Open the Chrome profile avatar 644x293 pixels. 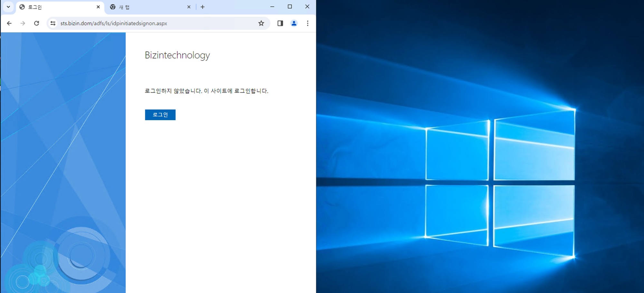coord(294,23)
